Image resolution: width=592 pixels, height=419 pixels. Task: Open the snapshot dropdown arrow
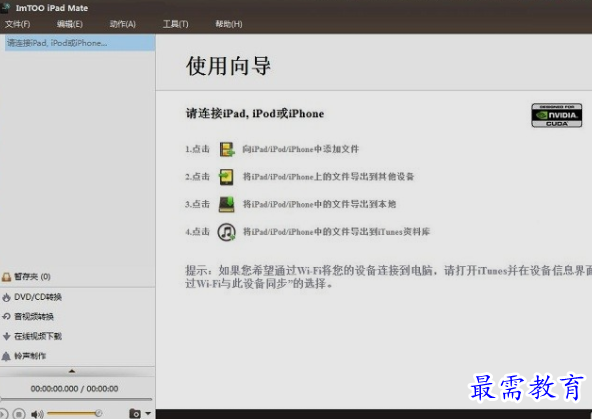point(148,414)
